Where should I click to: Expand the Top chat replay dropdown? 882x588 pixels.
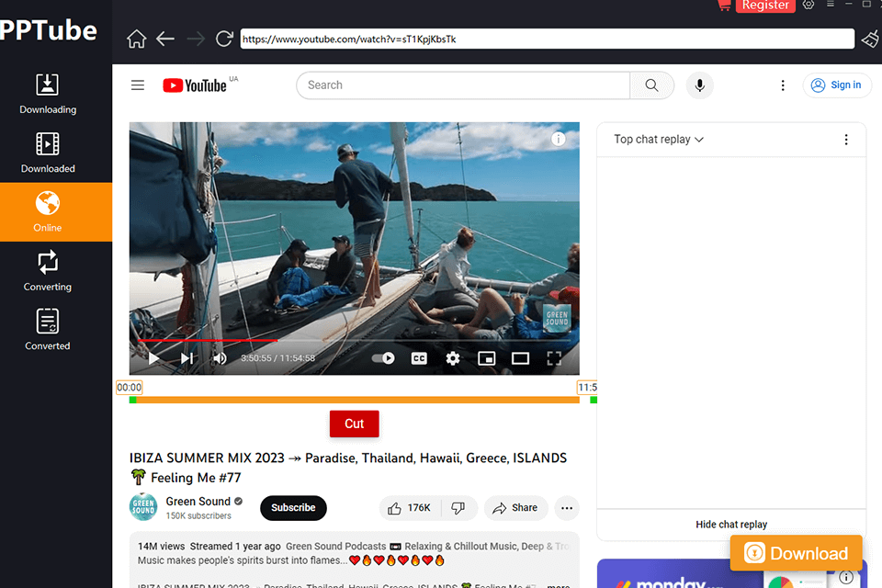coord(659,139)
